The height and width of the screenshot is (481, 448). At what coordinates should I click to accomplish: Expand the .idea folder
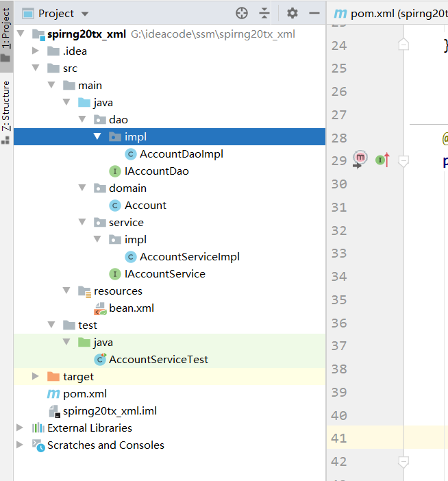36,51
